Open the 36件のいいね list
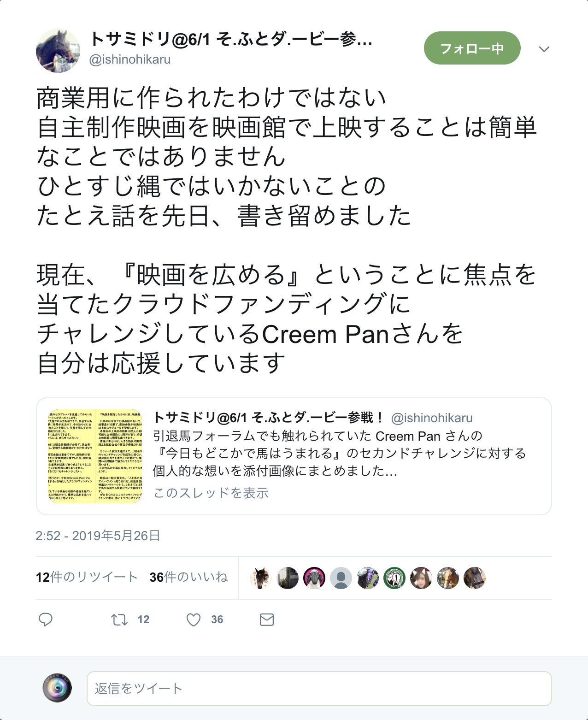This screenshot has height=720, width=588. click(x=189, y=577)
